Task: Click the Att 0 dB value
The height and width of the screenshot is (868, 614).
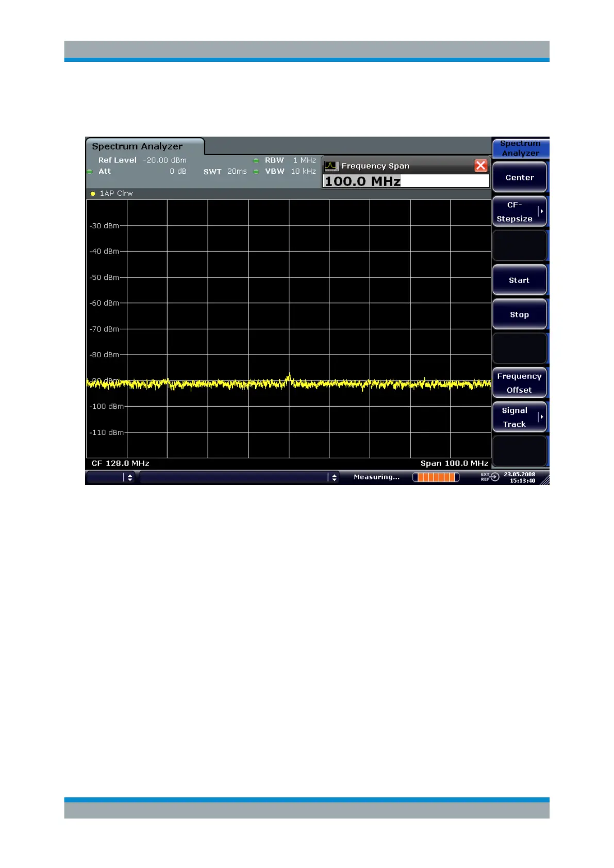Action: tap(178, 171)
